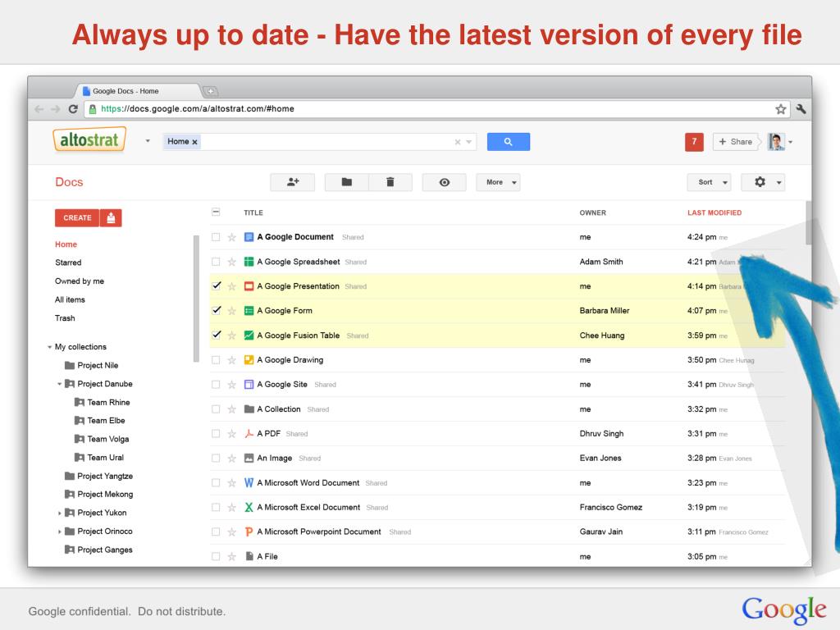Click the Google Form file icon

[x=249, y=311]
